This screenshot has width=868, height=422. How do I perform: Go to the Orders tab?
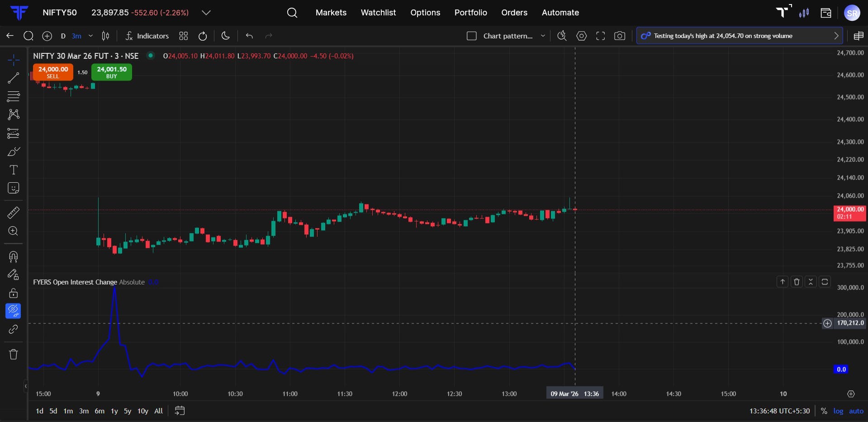pos(514,13)
